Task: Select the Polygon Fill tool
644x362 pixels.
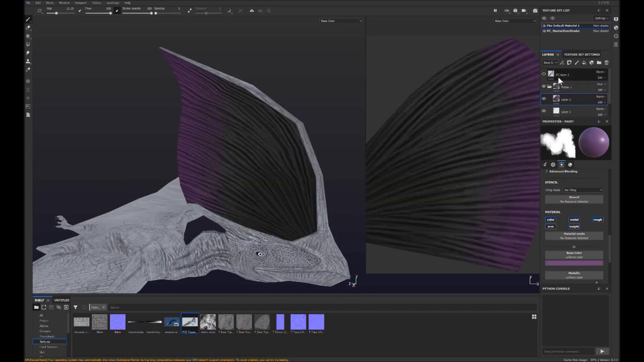Action: [28, 45]
